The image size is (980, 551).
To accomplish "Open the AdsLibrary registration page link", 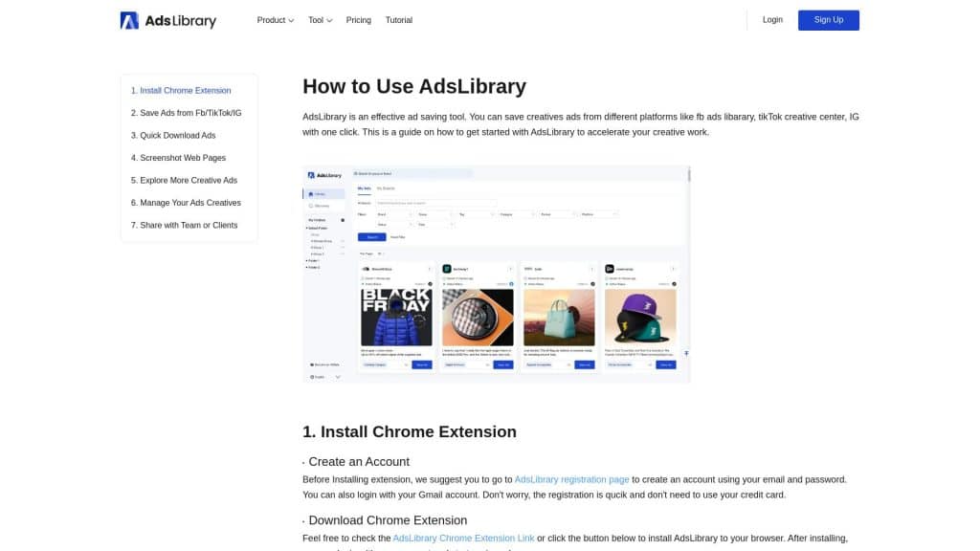I will point(571,480).
